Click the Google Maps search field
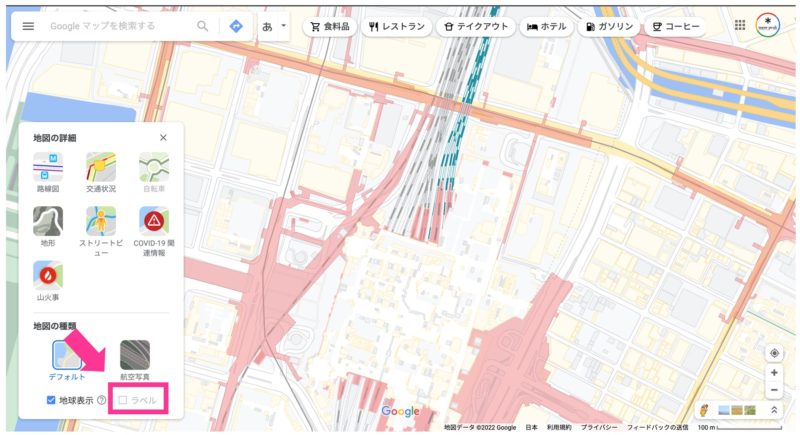Screen dimensions: 800x435 click(x=115, y=26)
